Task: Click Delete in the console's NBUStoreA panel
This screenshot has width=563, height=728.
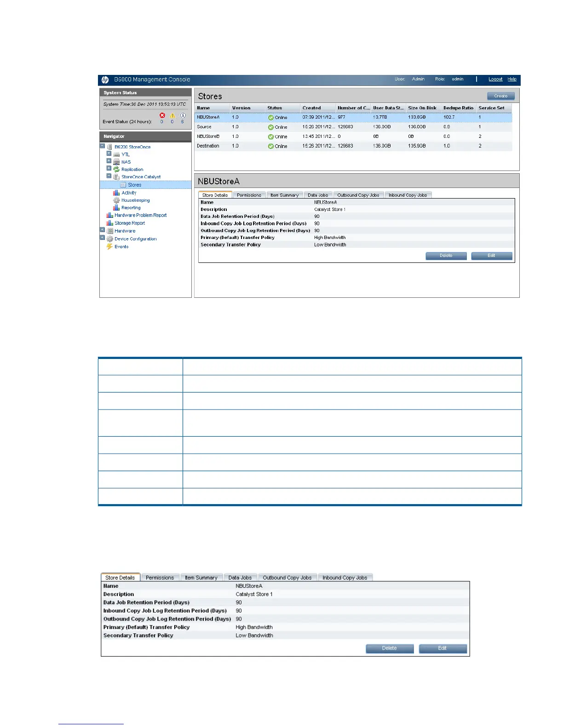Action: tap(446, 256)
